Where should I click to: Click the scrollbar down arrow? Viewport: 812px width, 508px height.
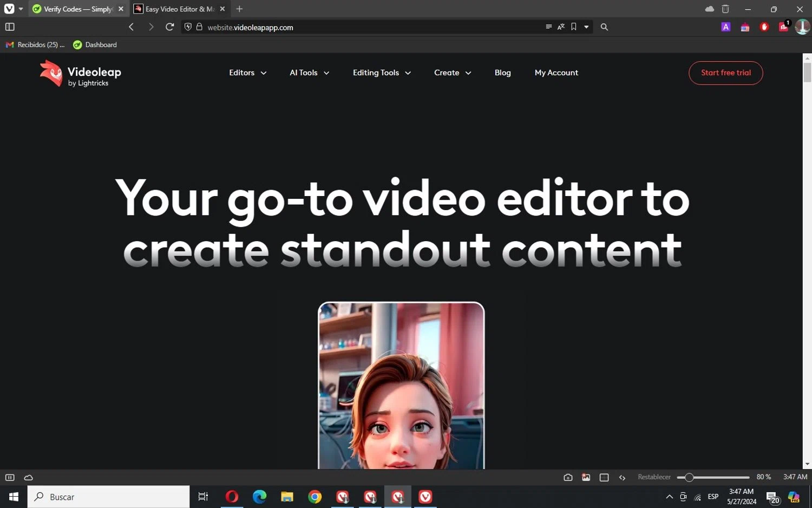(x=807, y=464)
